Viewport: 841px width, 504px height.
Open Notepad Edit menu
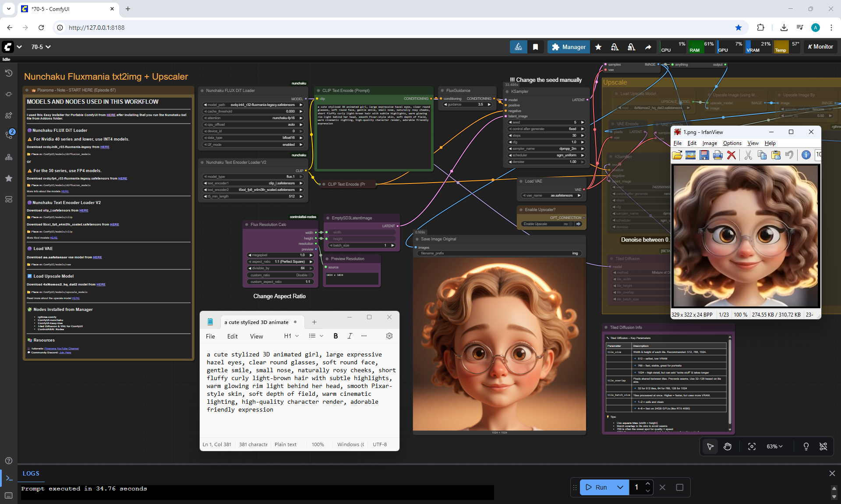(x=232, y=336)
